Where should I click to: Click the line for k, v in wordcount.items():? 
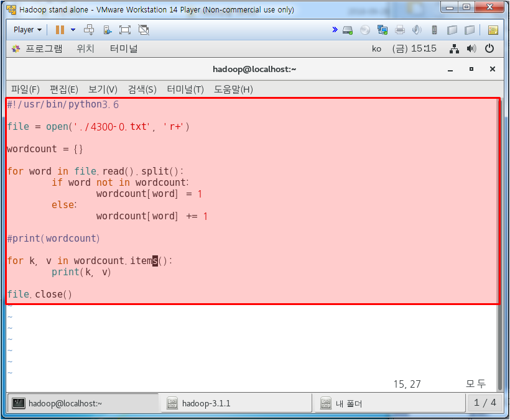click(x=90, y=261)
